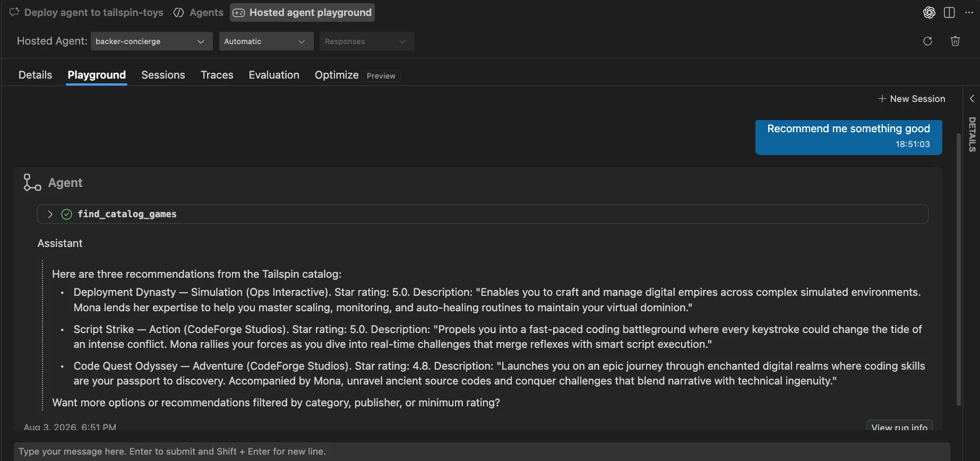
Task: Select the Playground tab
Action: [x=97, y=75]
